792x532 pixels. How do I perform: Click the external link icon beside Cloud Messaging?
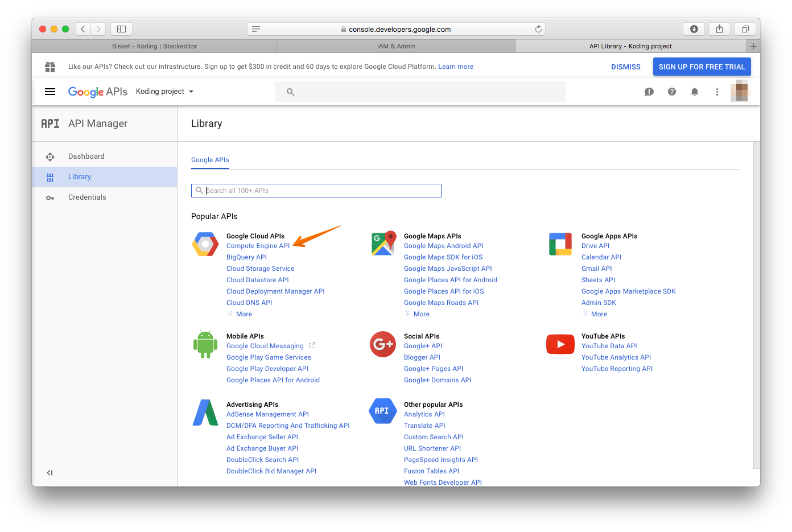point(312,345)
